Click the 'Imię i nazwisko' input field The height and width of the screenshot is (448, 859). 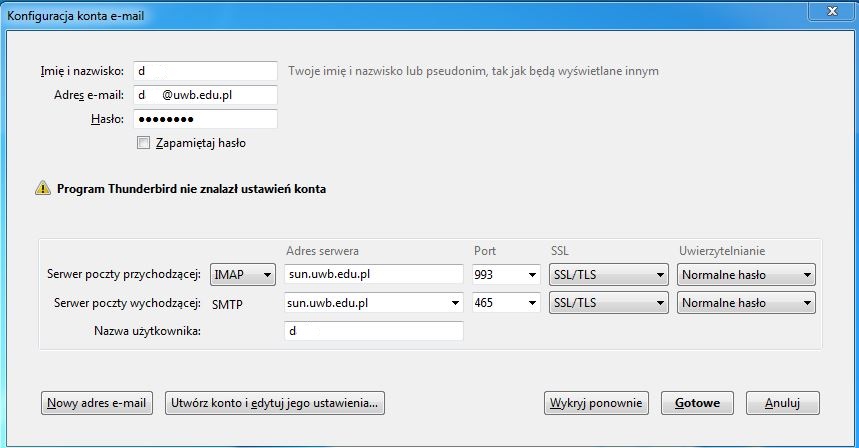click(x=205, y=71)
